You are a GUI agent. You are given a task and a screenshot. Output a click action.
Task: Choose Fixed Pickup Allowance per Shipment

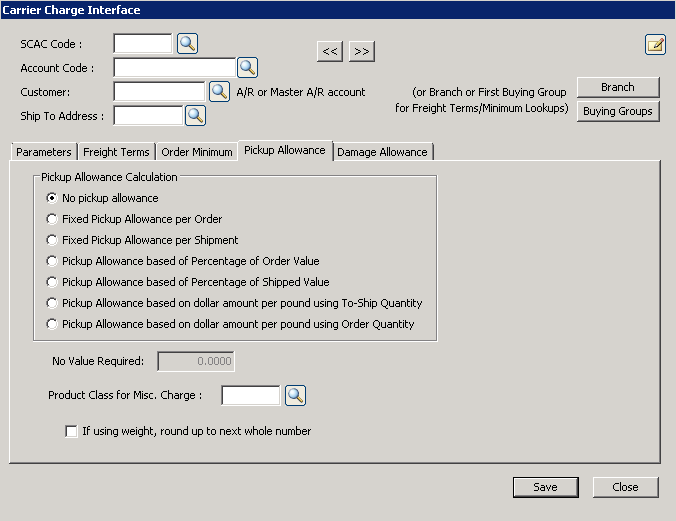click(x=53, y=240)
